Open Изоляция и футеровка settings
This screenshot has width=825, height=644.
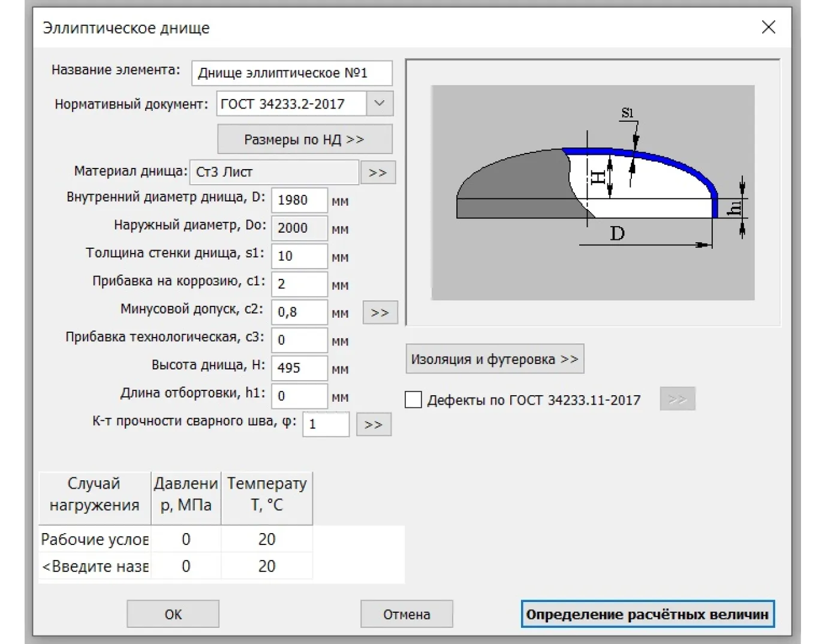495,359
